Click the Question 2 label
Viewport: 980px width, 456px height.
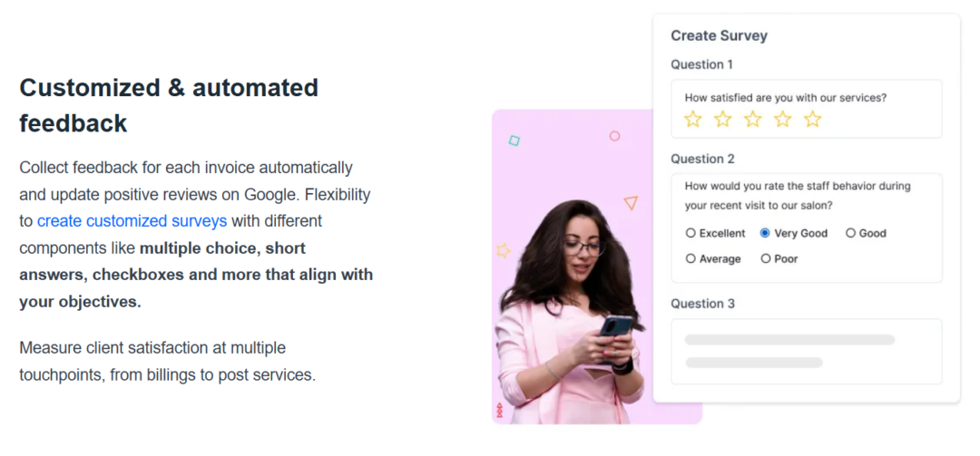point(702,159)
